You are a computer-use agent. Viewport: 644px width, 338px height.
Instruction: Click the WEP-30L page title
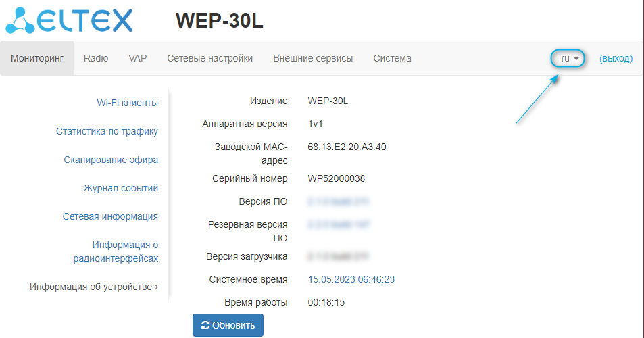(x=220, y=20)
